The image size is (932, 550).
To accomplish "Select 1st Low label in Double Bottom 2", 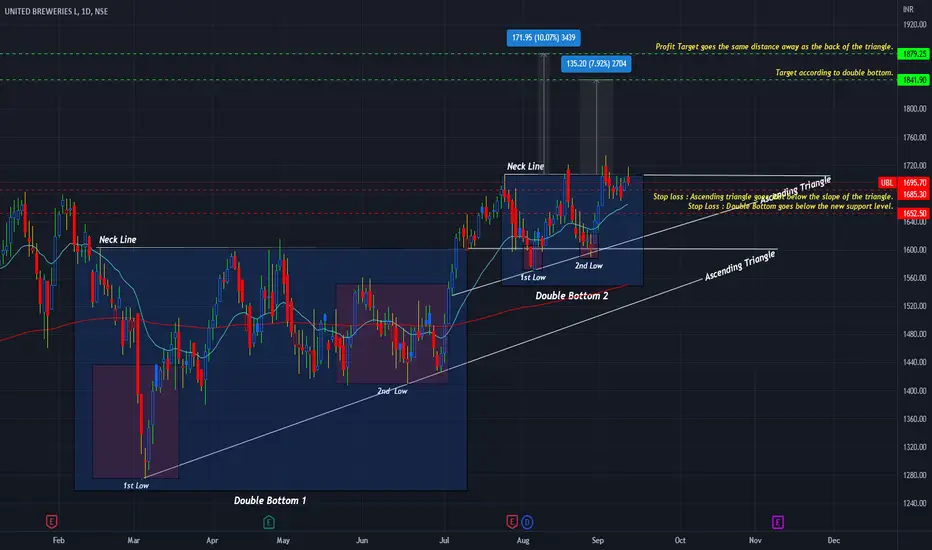I will click(x=533, y=277).
